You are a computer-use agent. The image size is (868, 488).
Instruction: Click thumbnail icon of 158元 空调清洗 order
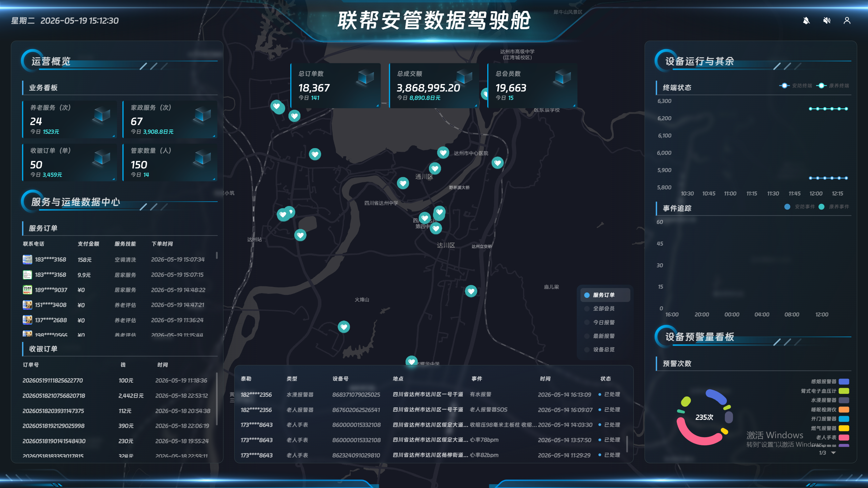pos(27,260)
